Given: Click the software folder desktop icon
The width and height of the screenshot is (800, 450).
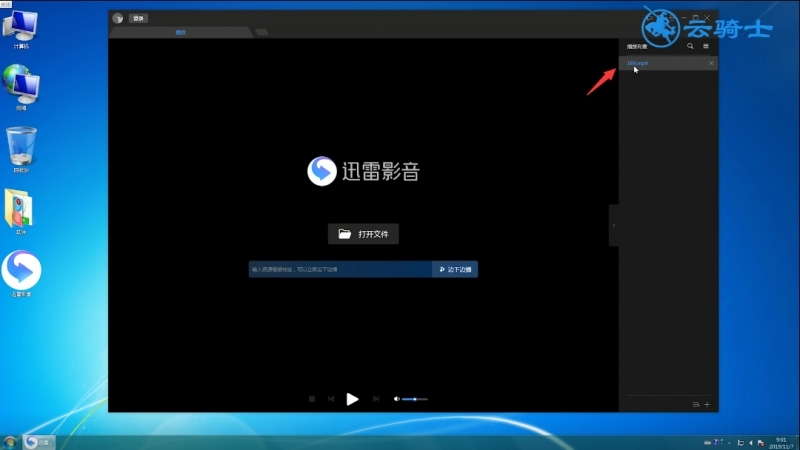Looking at the screenshot, I should [19, 212].
